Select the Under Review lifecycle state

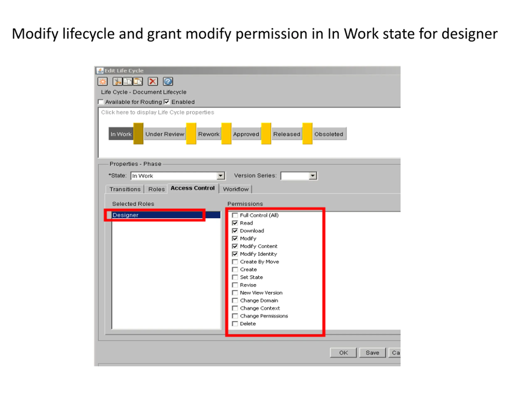click(165, 134)
